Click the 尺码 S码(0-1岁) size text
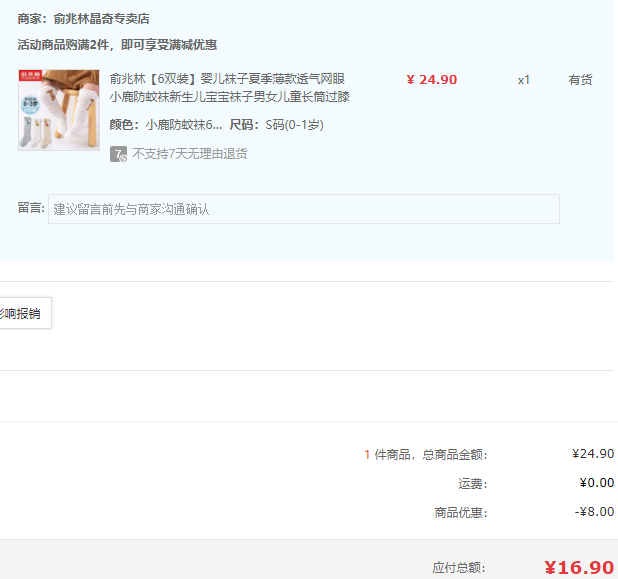Viewport: 618px width, 579px height. tap(277, 125)
